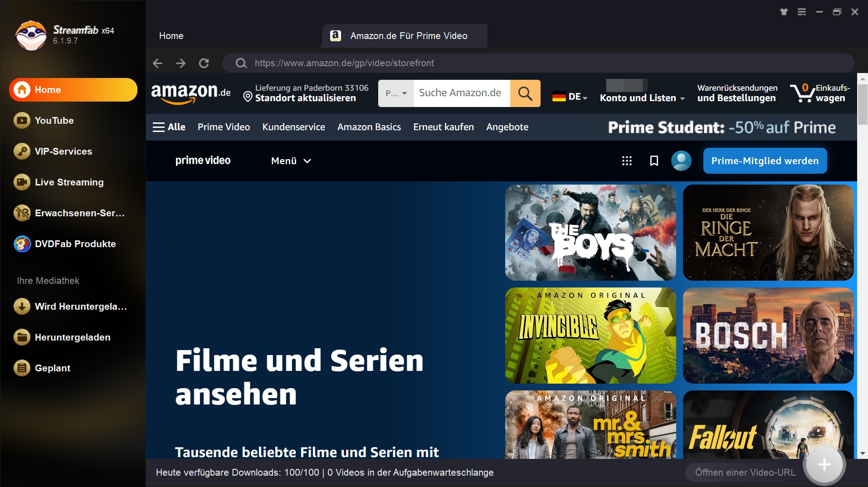Open the YouTube sidebar icon
The image size is (868, 487).
[22, 121]
